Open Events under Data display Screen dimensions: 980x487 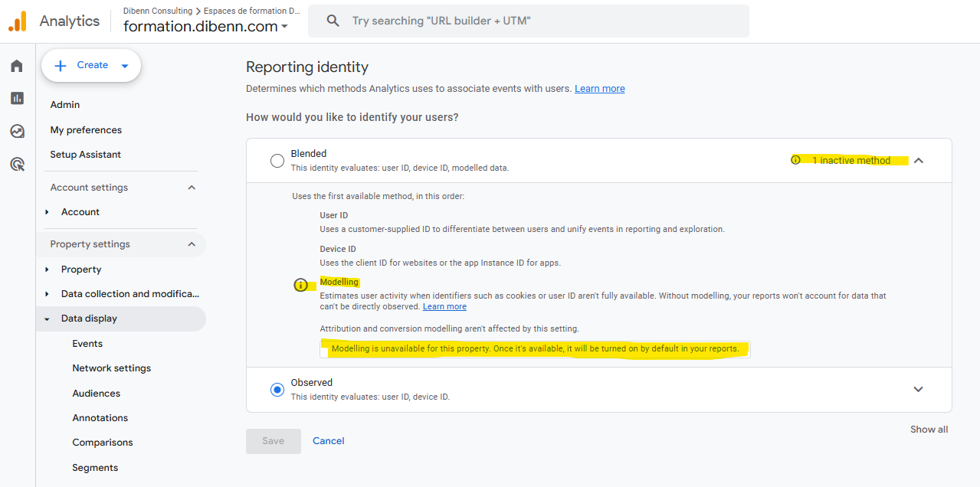[x=87, y=344]
